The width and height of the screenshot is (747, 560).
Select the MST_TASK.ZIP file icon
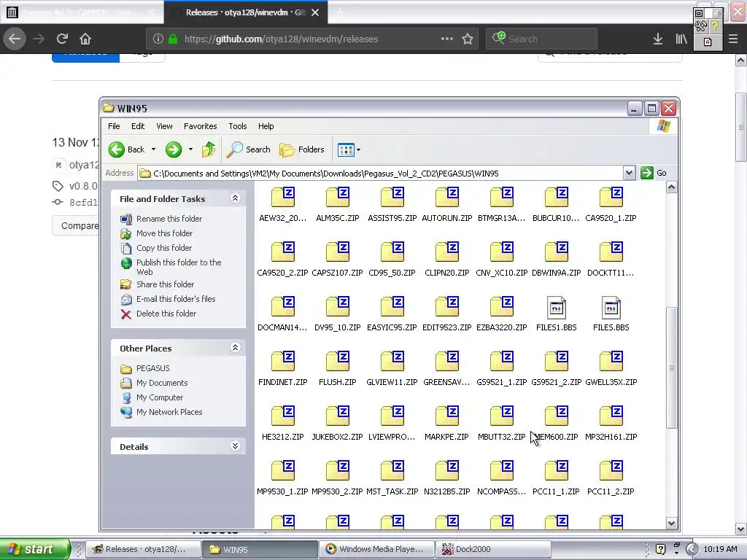click(x=392, y=471)
